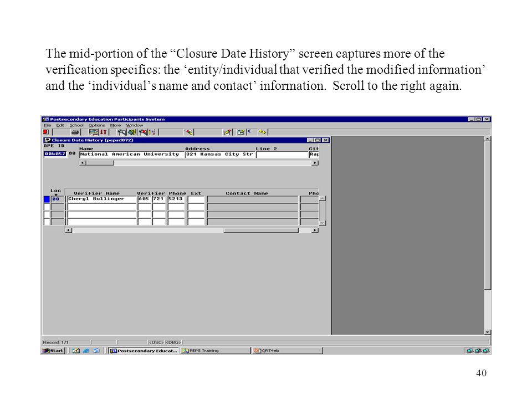
Task: Click the school info horizontal scrollbar thumb
Action: [x=100, y=163]
